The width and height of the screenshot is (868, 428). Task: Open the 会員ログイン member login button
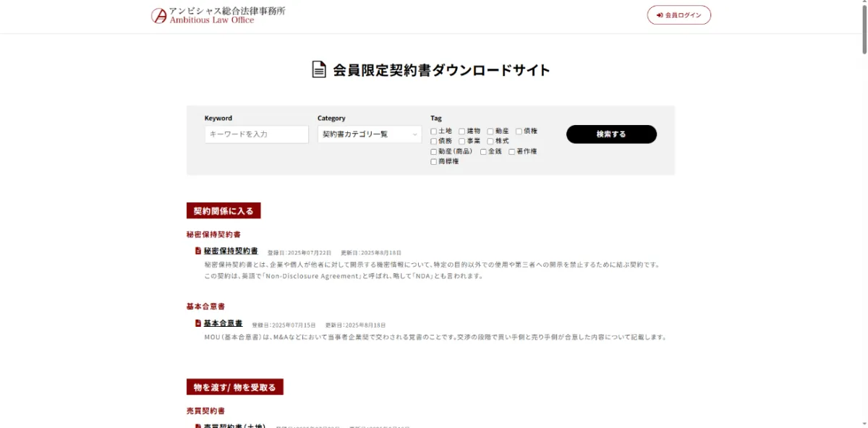(x=678, y=15)
